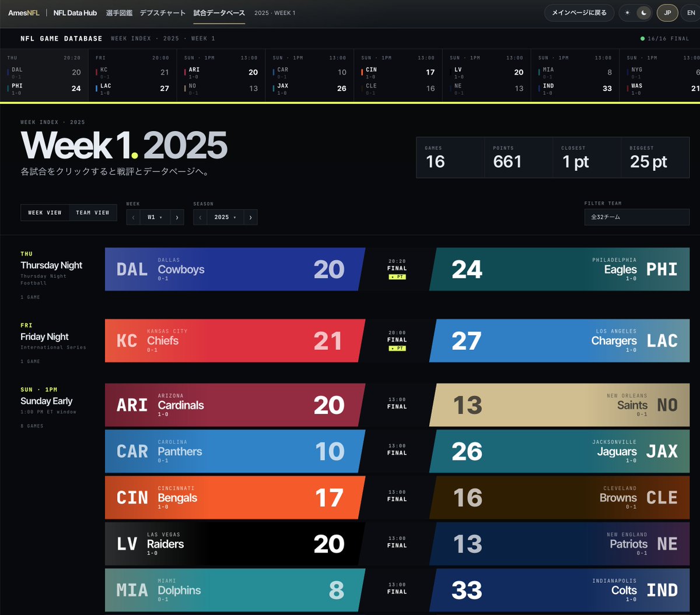Click POINTS 661 stat box
This screenshot has height=615, width=700.
pyautogui.click(x=519, y=157)
